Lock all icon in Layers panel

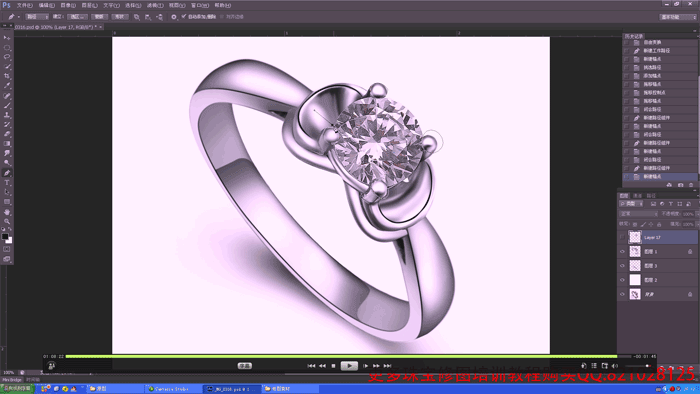click(659, 224)
